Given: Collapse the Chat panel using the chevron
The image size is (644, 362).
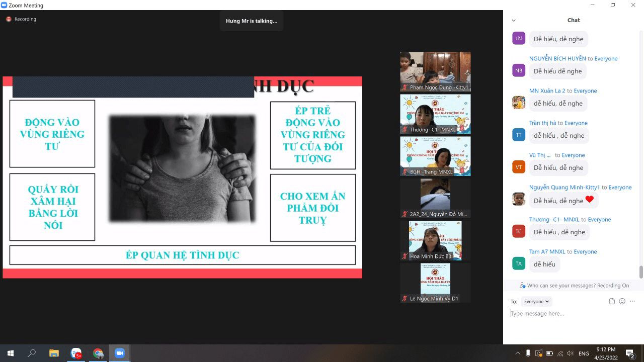Looking at the screenshot, I should [514, 21].
